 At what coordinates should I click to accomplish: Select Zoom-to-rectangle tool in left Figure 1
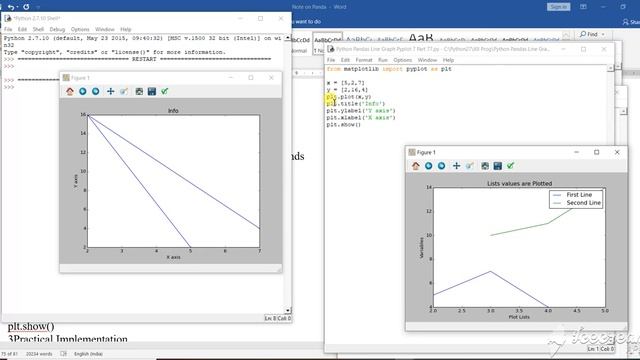coord(124,91)
